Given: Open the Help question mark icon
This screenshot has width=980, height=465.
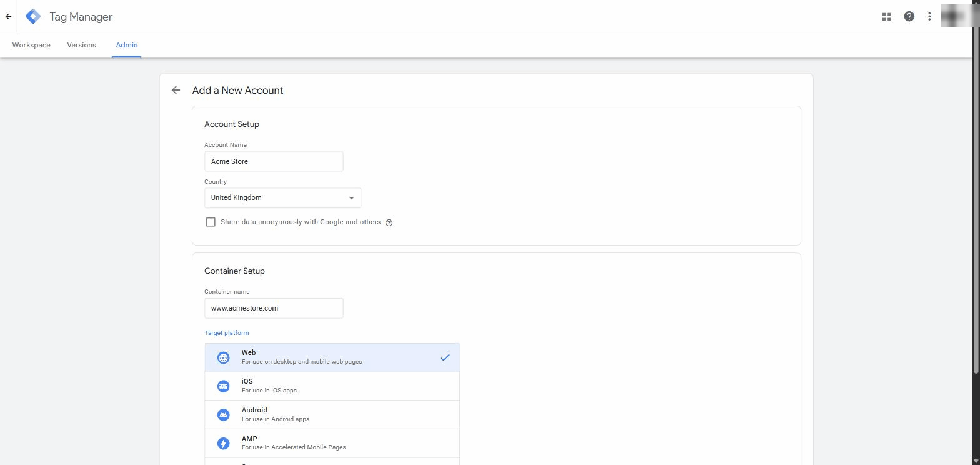Looking at the screenshot, I should pos(909,17).
